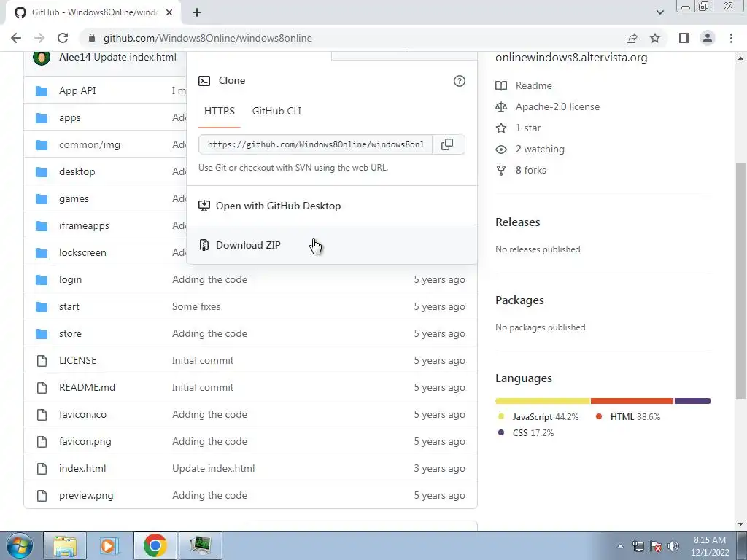
Task: Click red HTML segment of language bar
Action: tap(632, 402)
